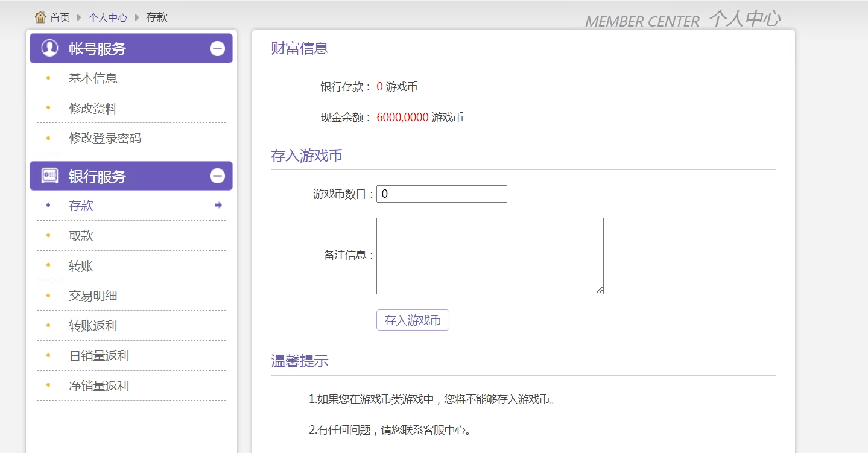
Task: Open the 转账 page
Action: click(x=81, y=266)
